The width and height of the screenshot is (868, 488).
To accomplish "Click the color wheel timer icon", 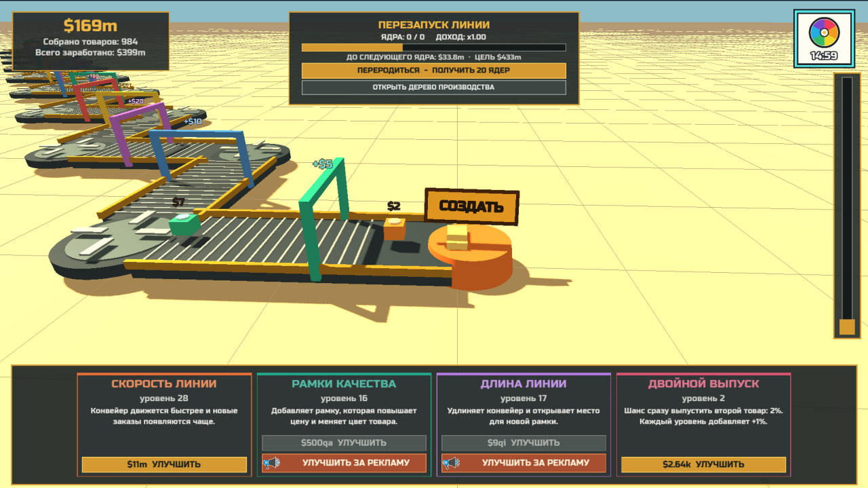I will coord(824,33).
